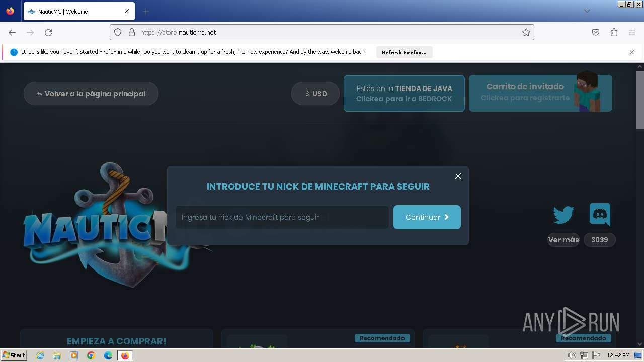Open the Windows Start menu
Image resolution: width=644 pixels, height=362 pixels.
pos(14,355)
